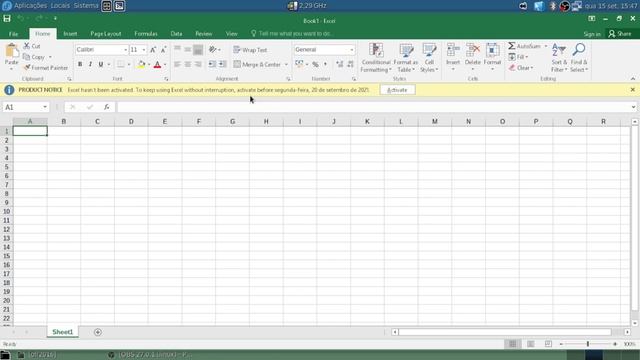
Task: Click the Delete cells icon
Action: click(473, 51)
